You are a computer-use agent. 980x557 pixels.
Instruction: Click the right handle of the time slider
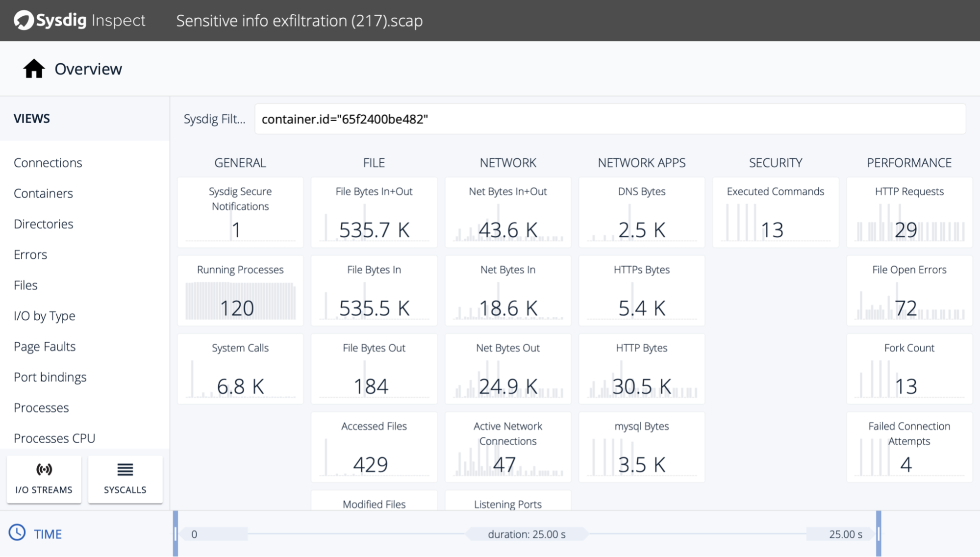pos(879,533)
